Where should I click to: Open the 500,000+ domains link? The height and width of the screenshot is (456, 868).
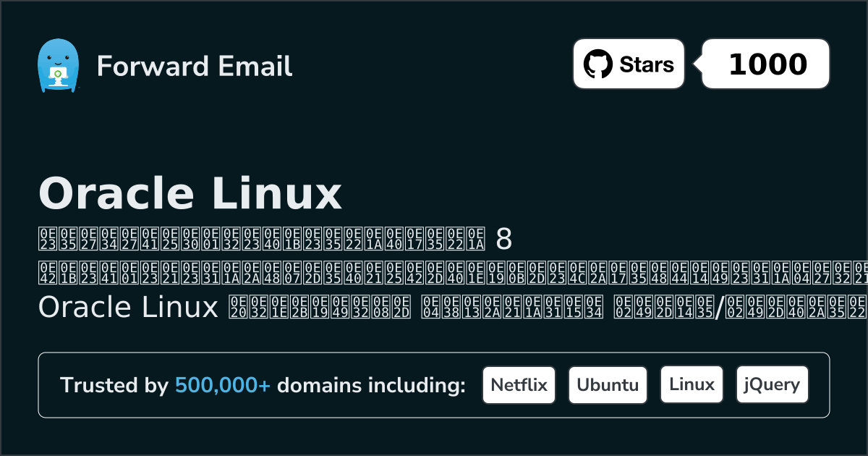[x=223, y=385]
